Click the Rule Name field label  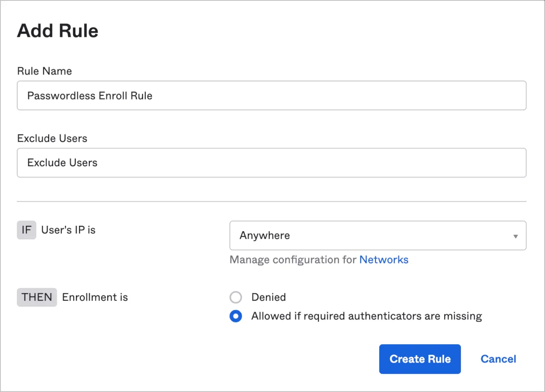pyautogui.click(x=45, y=71)
